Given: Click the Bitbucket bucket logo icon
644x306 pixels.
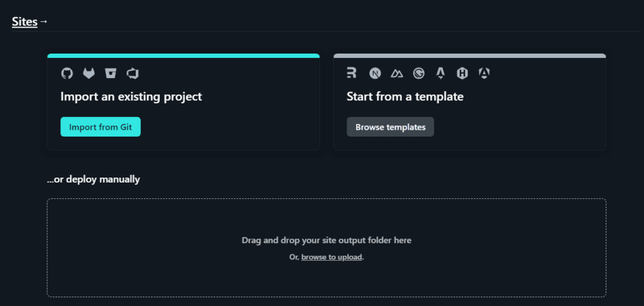Looking at the screenshot, I should pyautogui.click(x=111, y=74).
